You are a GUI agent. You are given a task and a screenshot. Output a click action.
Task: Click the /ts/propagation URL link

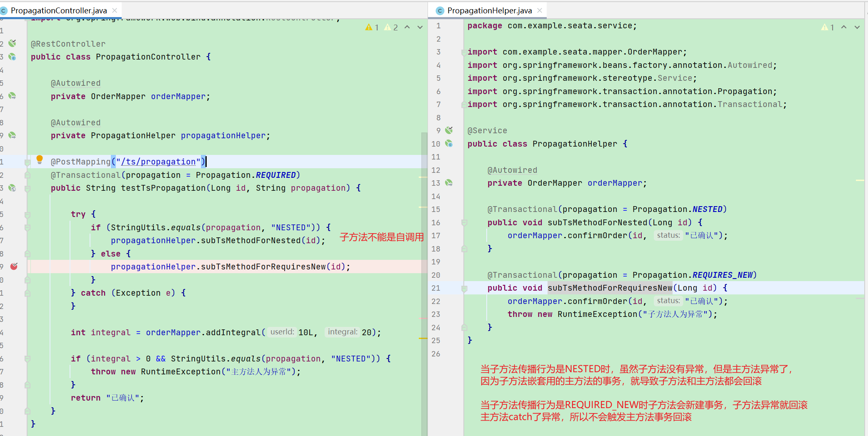coord(158,162)
